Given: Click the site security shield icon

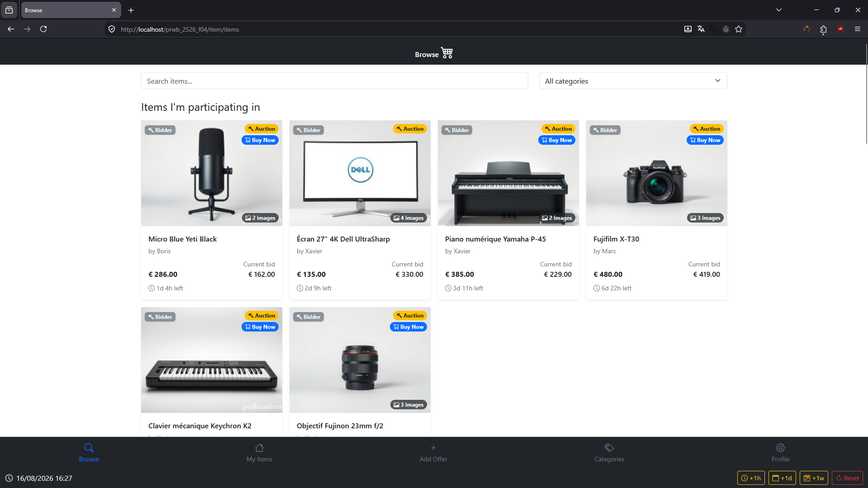Looking at the screenshot, I should point(112,29).
